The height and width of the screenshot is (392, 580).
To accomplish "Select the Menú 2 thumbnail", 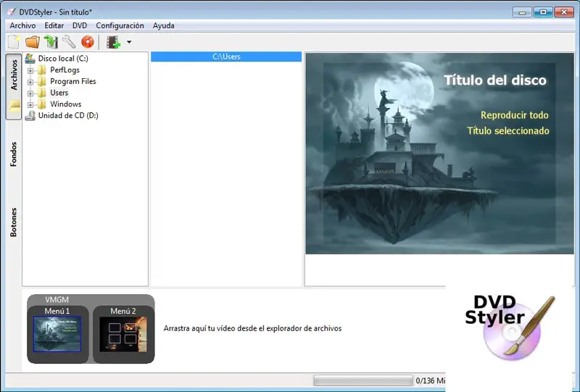I will [x=123, y=333].
